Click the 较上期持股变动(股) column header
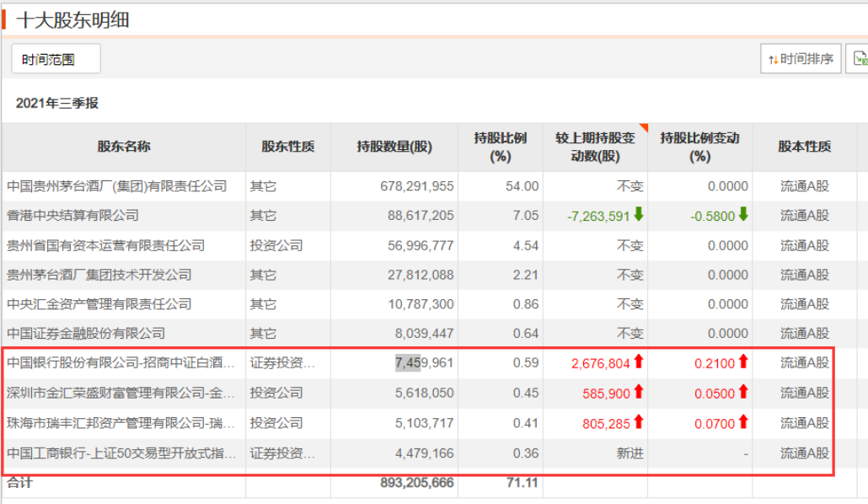 pos(595,147)
